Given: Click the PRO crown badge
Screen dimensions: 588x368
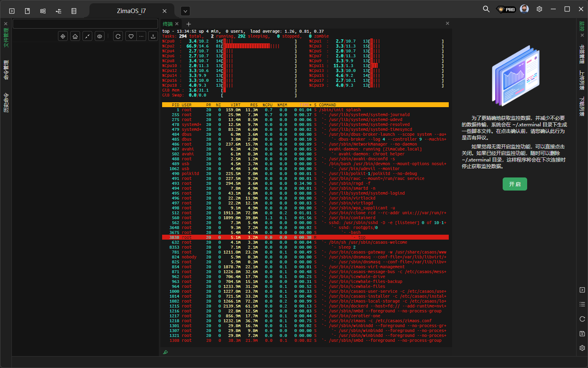Looking at the screenshot, I should click(506, 9).
